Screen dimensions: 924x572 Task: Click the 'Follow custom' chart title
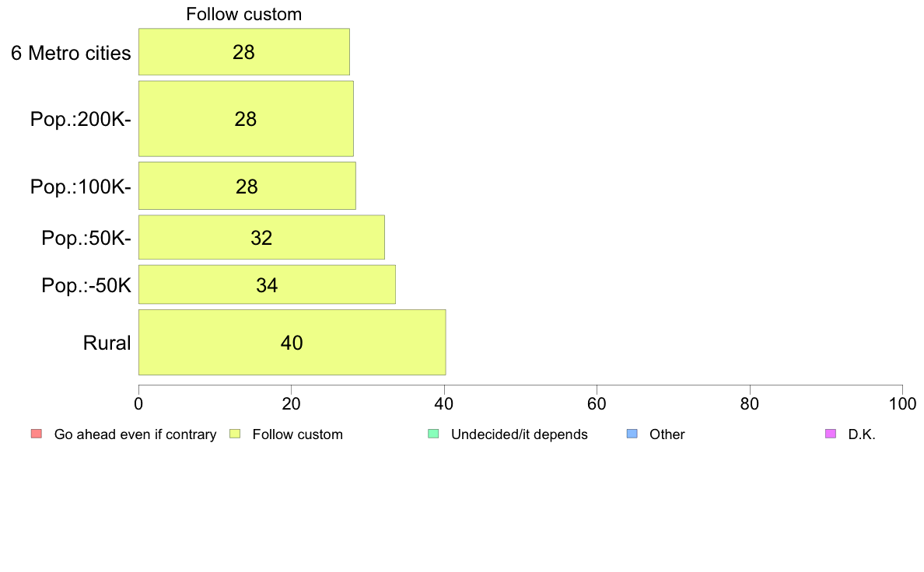pyautogui.click(x=244, y=14)
